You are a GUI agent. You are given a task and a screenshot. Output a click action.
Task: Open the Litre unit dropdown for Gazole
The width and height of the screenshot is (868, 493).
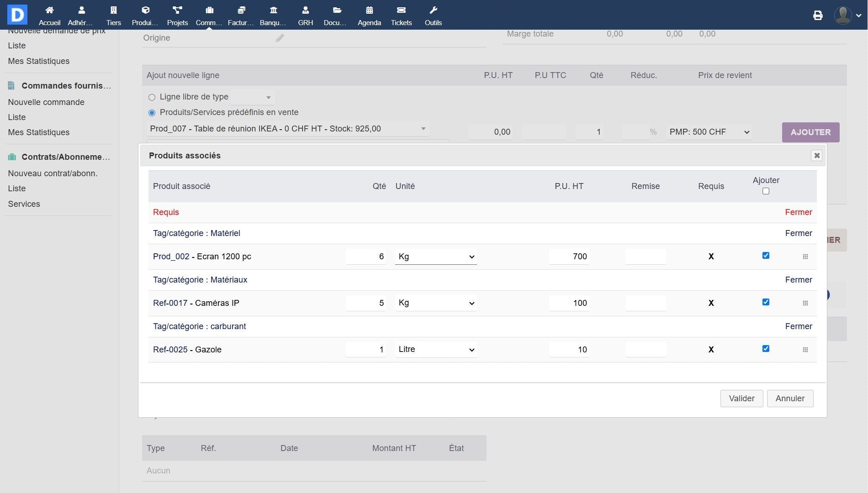pos(435,350)
